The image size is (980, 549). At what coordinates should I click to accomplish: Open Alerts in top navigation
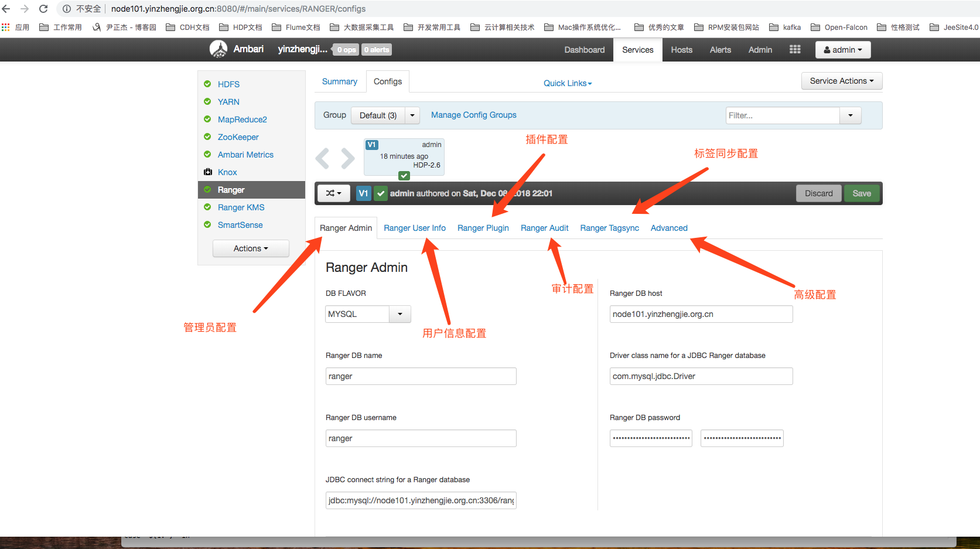click(x=721, y=50)
